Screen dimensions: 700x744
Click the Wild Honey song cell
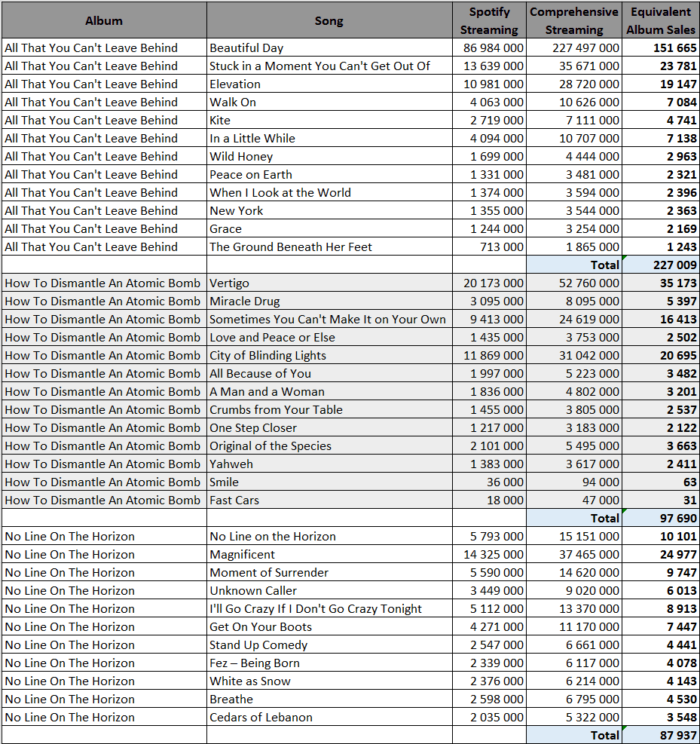329,155
